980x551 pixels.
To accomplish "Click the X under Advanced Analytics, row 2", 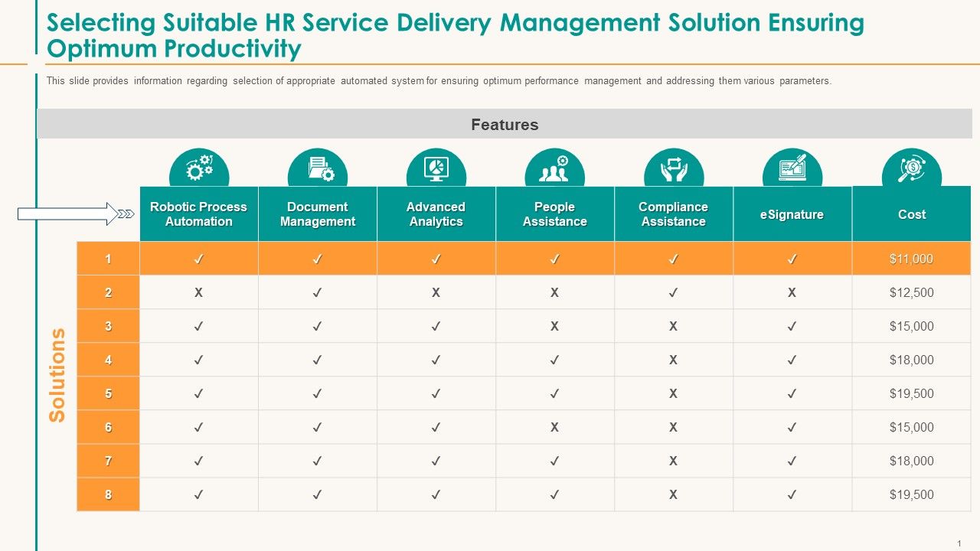I will coord(436,292).
